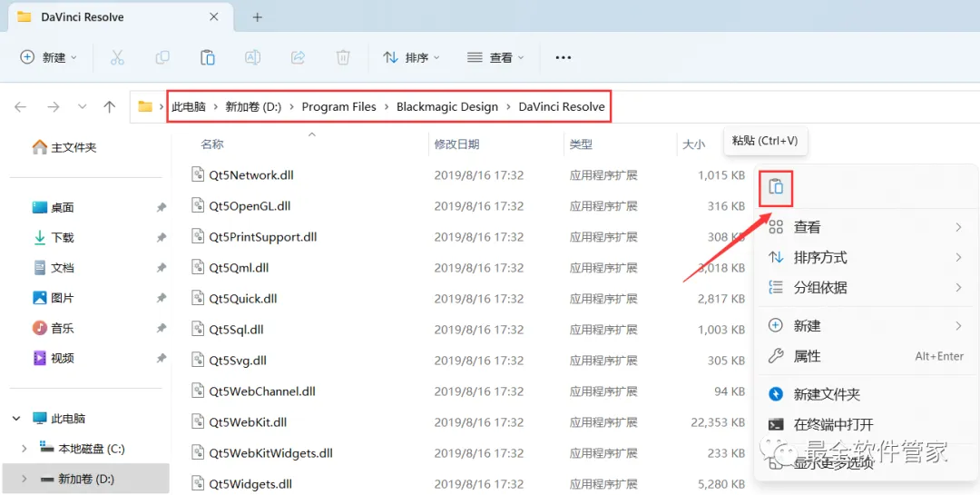Open the three-dot See more menu
The image size is (980, 495).
coord(563,57)
